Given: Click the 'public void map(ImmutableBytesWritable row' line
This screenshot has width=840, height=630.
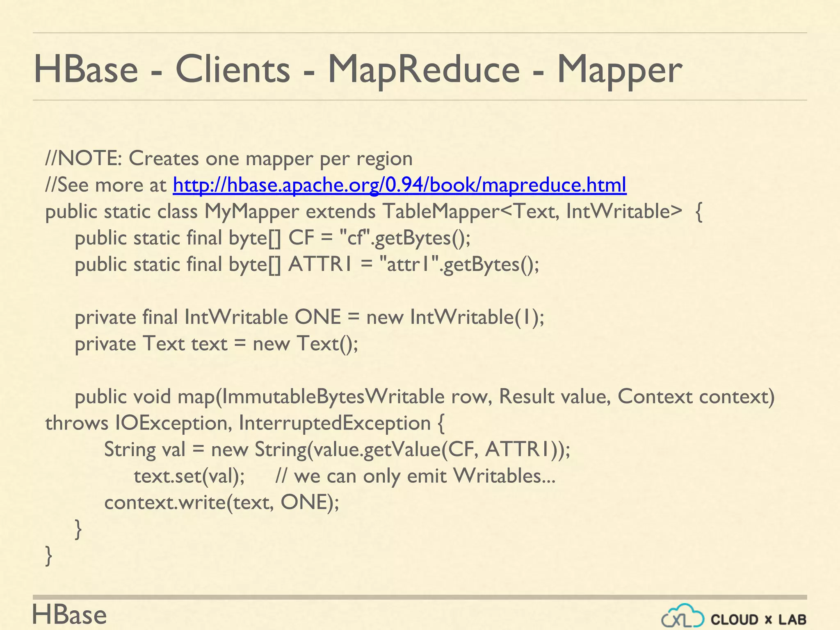Looking at the screenshot, I should pyautogui.click(x=425, y=397).
